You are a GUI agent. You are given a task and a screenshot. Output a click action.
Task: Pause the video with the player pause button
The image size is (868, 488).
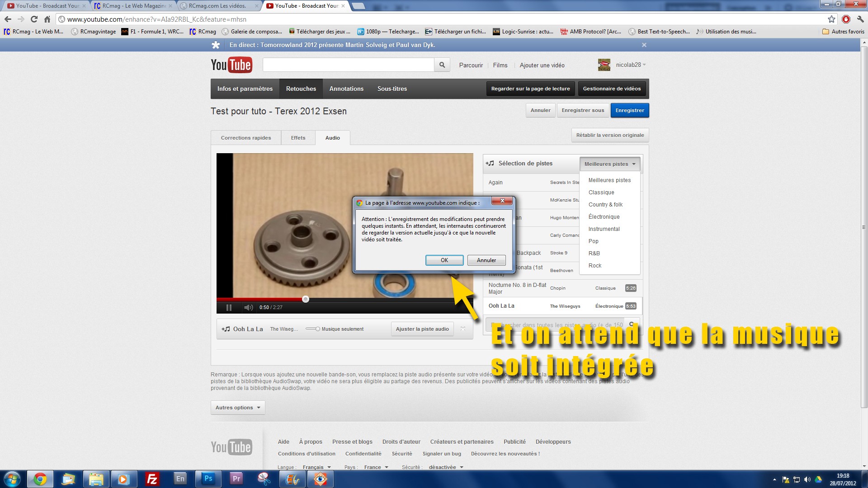[x=229, y=307]
